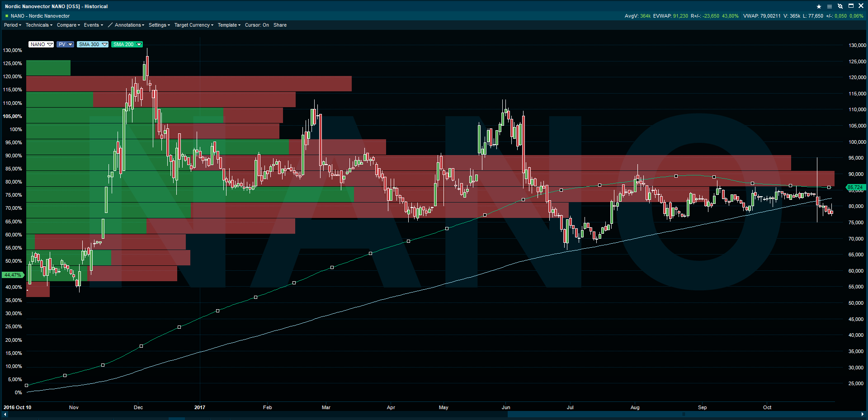Open the hamburger window menu

pyautogui.click(x=830, y=6)
